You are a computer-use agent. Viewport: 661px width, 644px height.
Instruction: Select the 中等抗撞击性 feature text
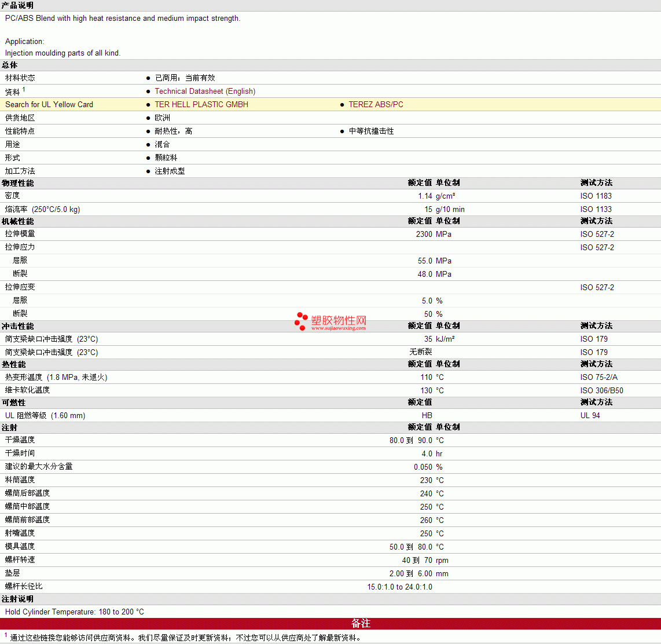tap(372, 131)
